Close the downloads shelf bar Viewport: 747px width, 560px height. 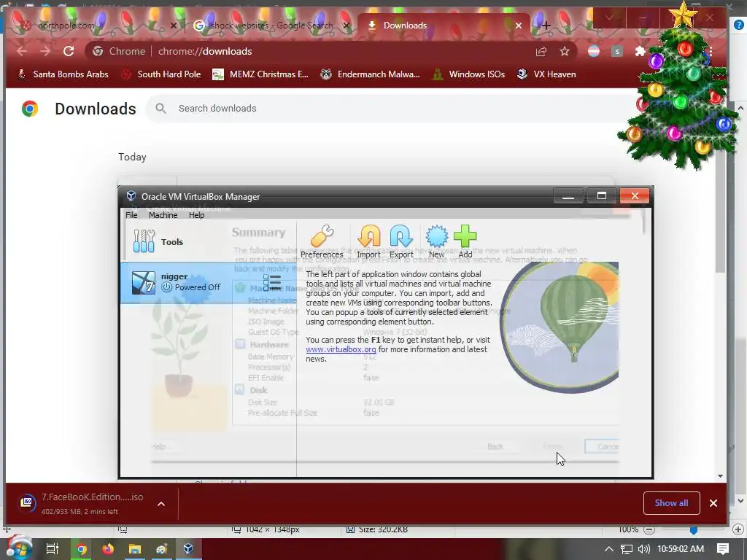713,503
